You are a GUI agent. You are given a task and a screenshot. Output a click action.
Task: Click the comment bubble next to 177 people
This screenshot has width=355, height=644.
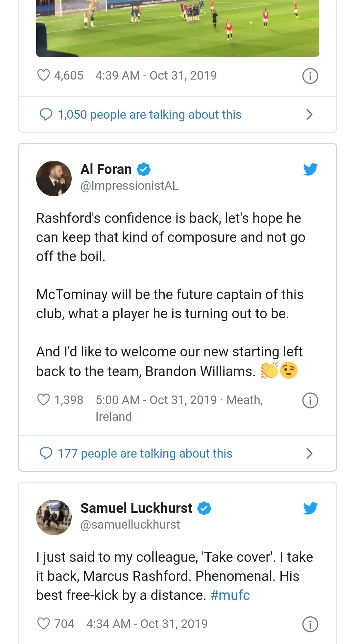[46, 453]
